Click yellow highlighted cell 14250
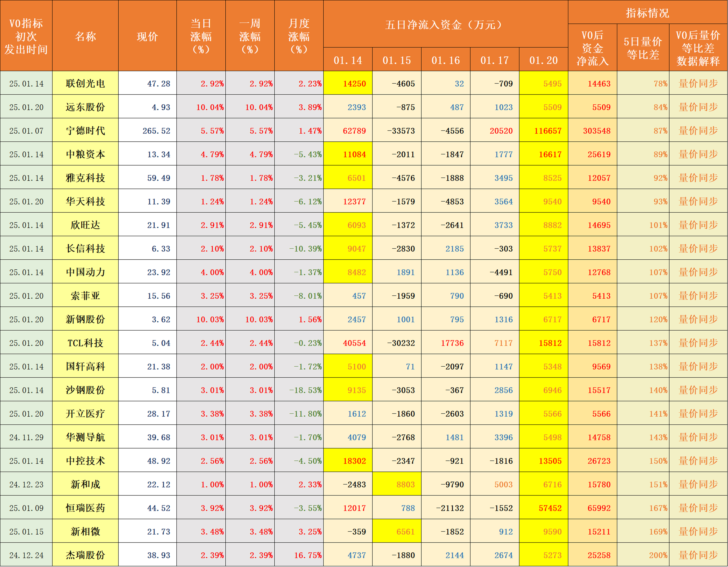This screenshot has width=728, height=567. coord(348,83)
